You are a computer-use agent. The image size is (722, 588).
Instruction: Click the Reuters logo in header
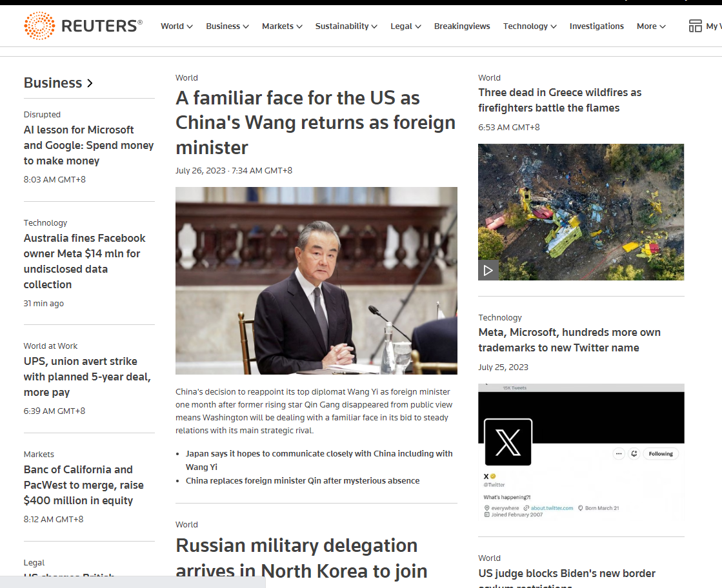click(x=83, y=26)
